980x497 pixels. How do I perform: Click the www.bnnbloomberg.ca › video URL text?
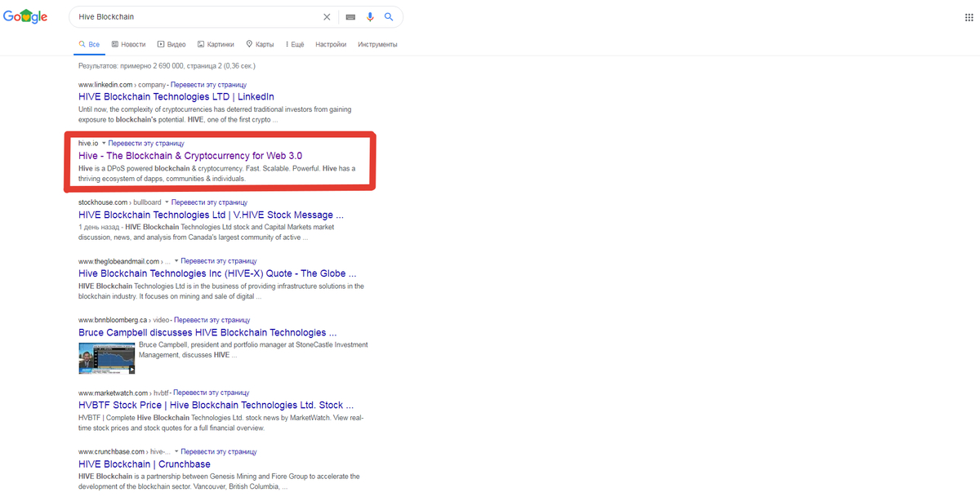pos(124,320)
